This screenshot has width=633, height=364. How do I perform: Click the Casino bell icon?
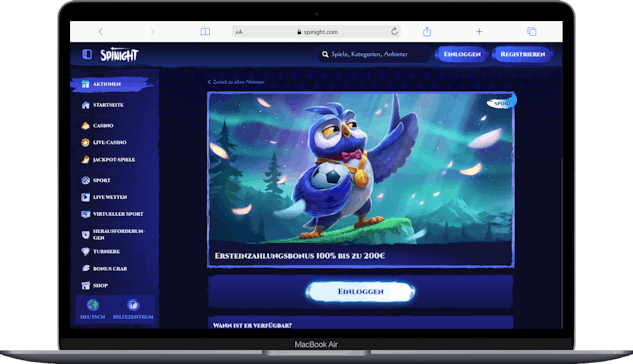[x=85, y=126]
